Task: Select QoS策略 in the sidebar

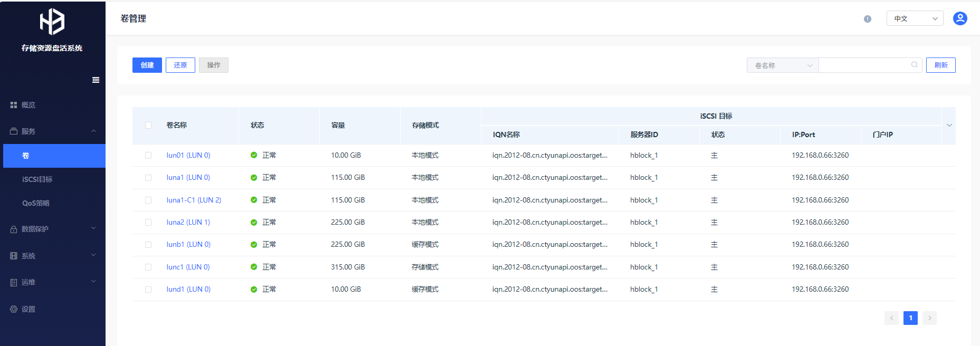Action: [x=36, y=203]
